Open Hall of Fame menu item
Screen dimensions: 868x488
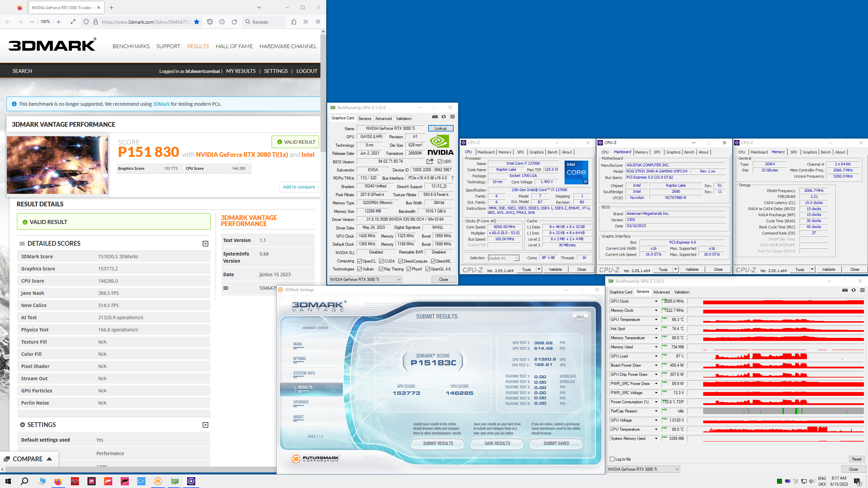tap(234, 46)
